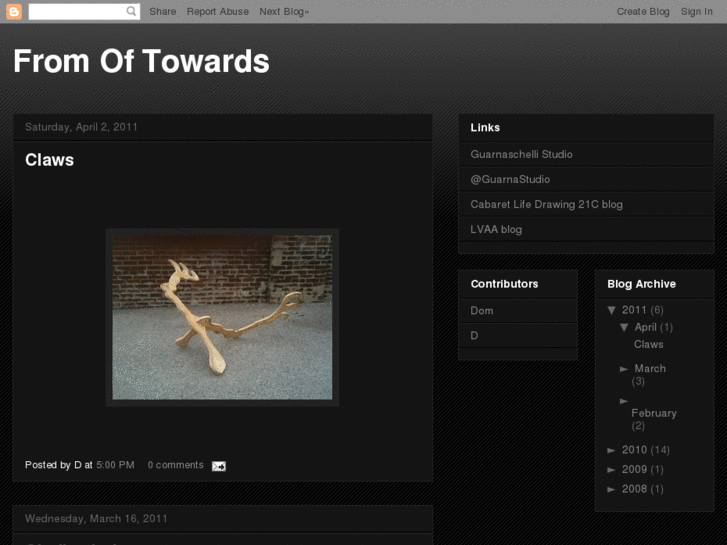The image size is (727, 545).
Task: Click Report Abuse in the navbar
Action: click(217, 12)
